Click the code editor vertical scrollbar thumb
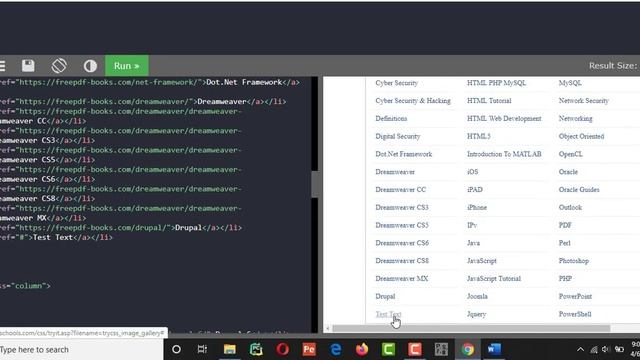 click(x=314, y=184)
